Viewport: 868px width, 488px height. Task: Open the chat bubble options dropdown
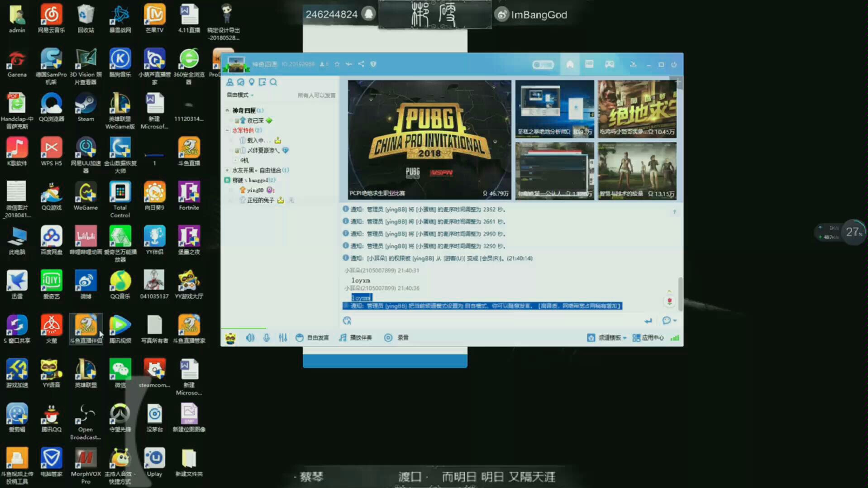(x=669, y=321)
